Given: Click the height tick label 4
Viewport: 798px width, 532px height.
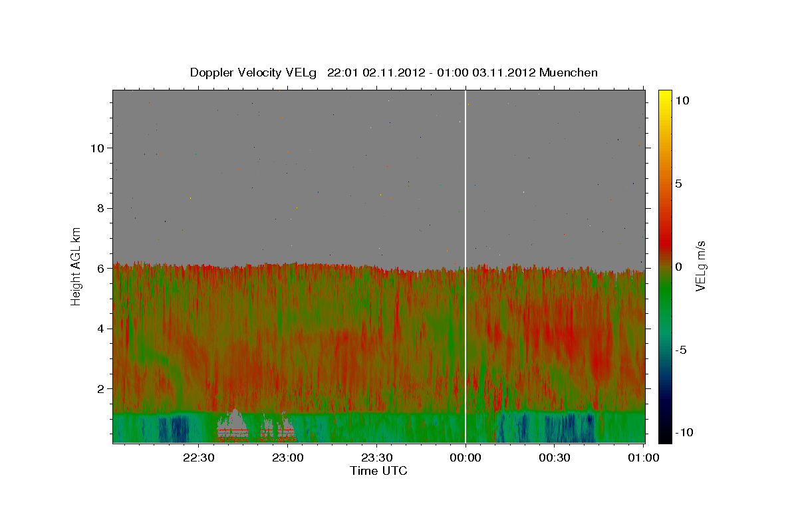Looking at the screenshot, I should point(100,329).
